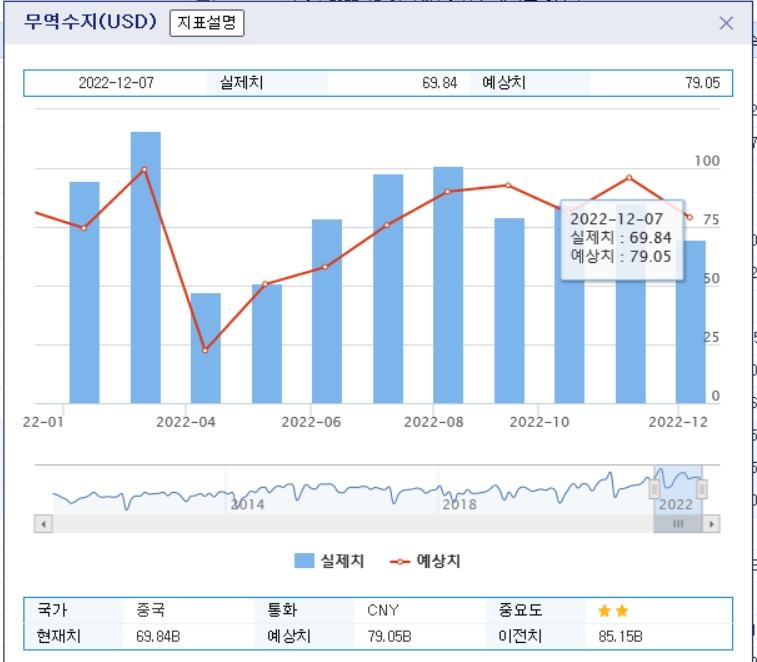Click the forecast 79.05B cell in bottom table

[x=389, y=636]
